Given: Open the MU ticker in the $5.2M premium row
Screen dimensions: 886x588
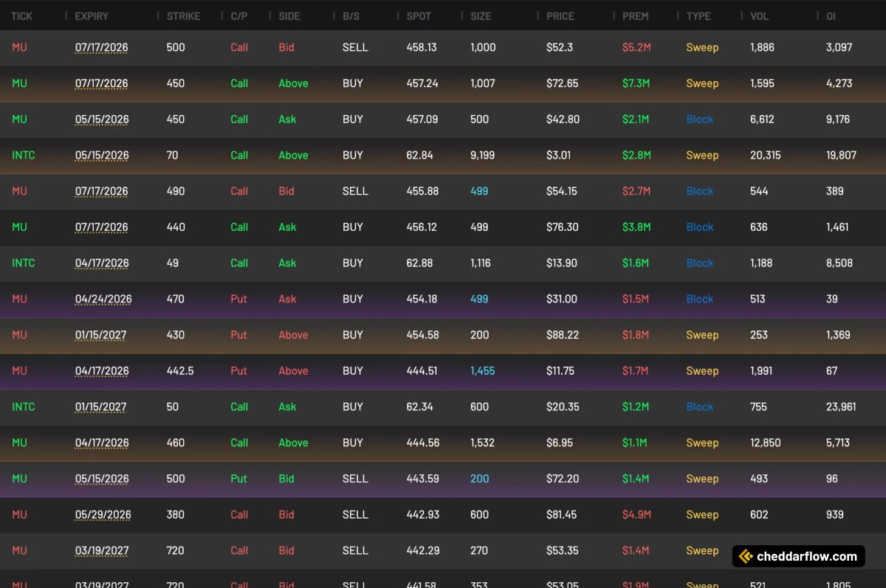Looking at the screenshot, I should tap(19, 47).
